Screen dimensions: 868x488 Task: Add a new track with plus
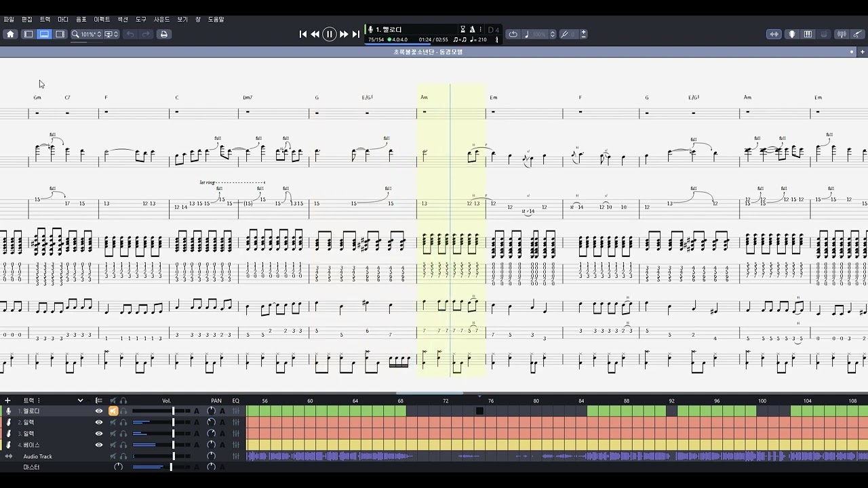pos(8,401)
